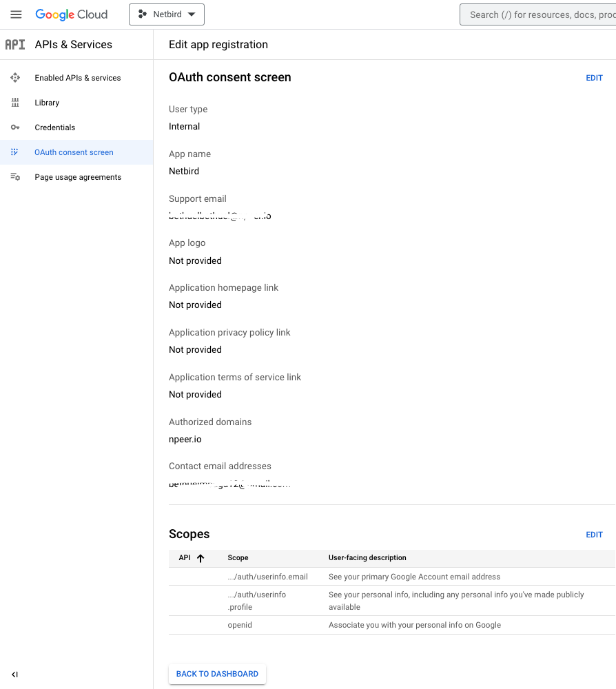The image size is (616, 689).
Task: Click the Google Cloud logo
Action: (72, 14)
